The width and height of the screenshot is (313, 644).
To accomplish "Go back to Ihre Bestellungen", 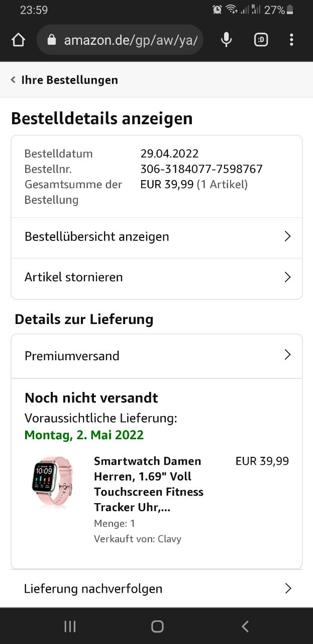I will click(x=69, y=80).
